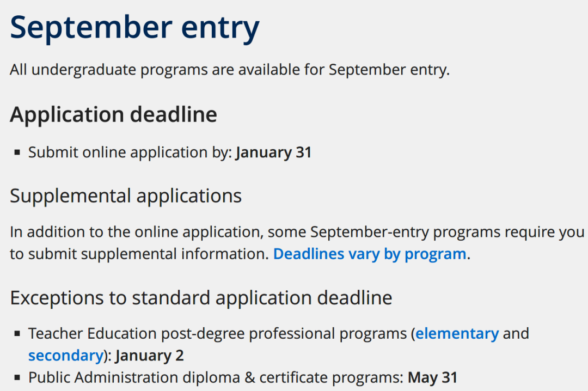This screenshot has width=588, height=391.
Task: Click the "September-entry programs require you" phrase
Action: click(448, 233)
